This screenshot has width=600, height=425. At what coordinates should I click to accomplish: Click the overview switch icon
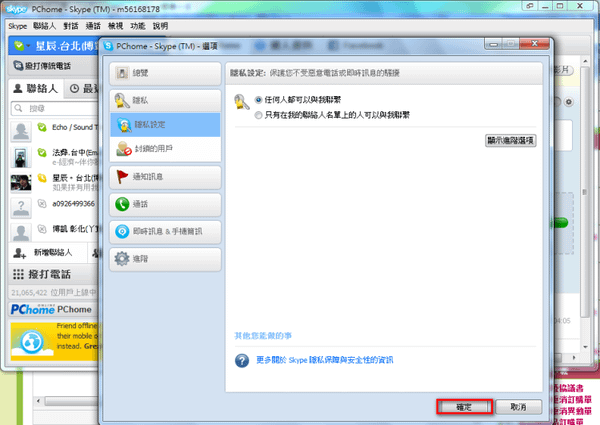tap(122, 73)
